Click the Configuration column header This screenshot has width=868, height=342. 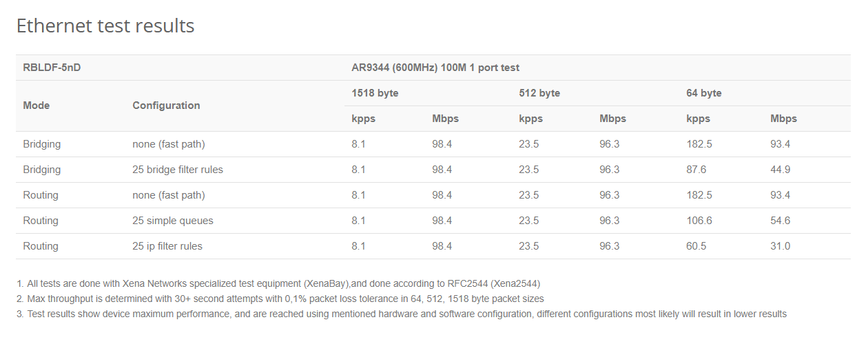click(x=166, y=105)
